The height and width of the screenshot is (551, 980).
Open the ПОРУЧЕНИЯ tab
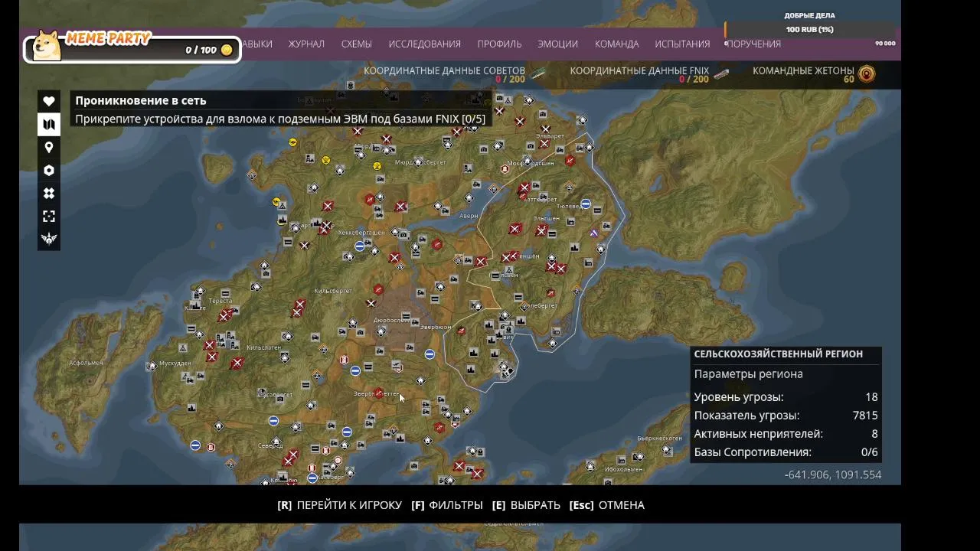754,44
